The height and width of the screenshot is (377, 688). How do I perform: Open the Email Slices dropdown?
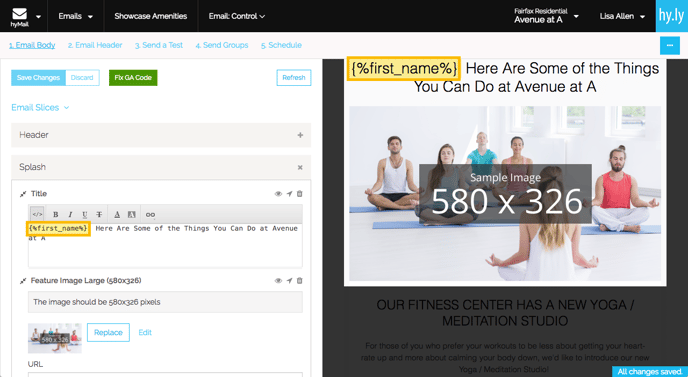[x=40, y=108]
